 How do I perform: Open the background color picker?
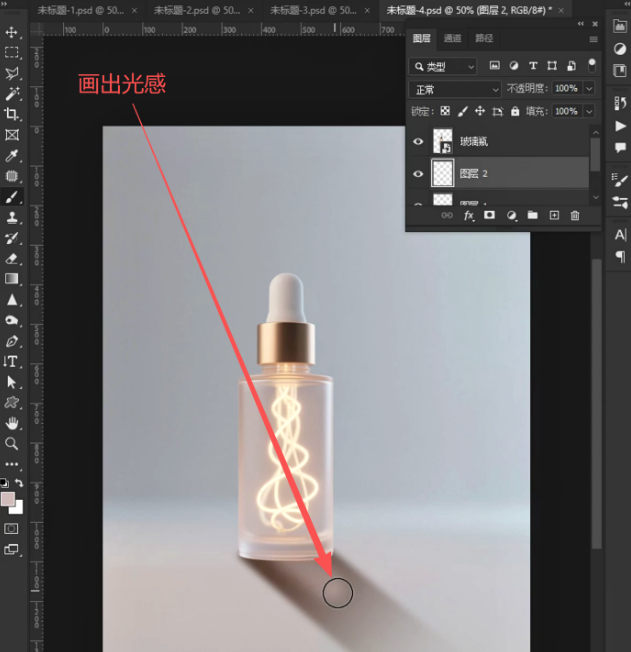point(18,509)
